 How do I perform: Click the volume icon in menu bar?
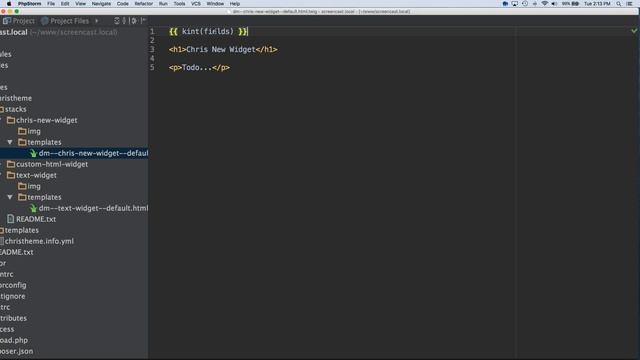[554, 4]
